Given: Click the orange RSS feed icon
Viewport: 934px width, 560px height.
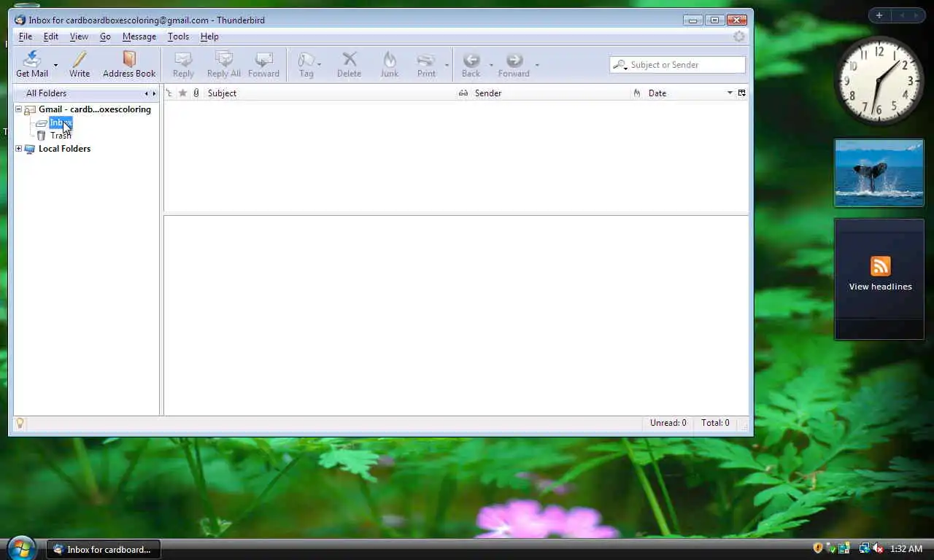Looking at the screenshot, I should click(880, 266).
